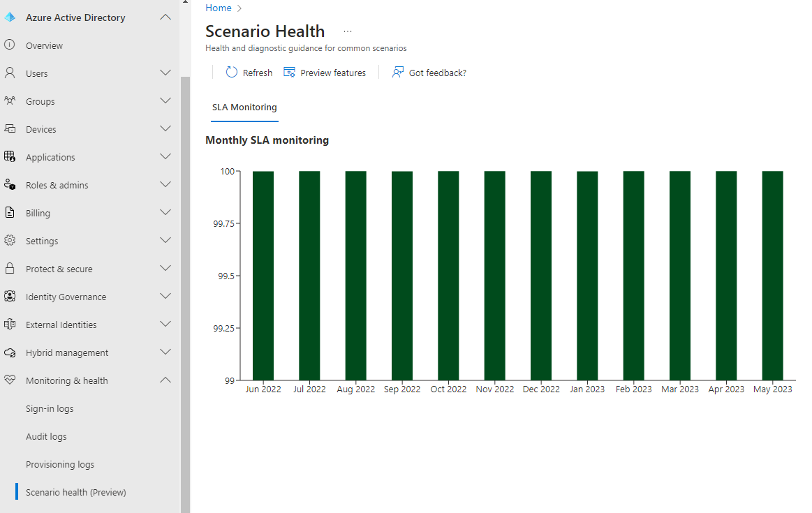Select the Dec 2022 bar
The image size is (812, 513).
[541, 276]
